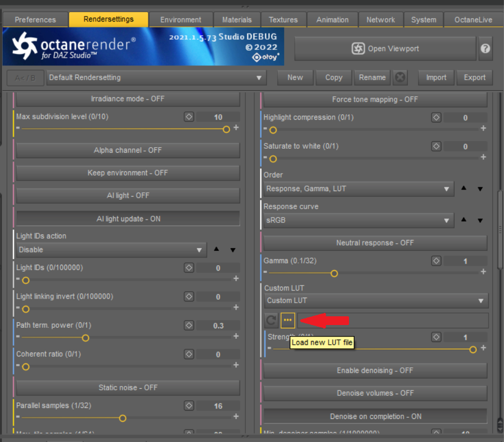Toggle AI light update - ON

[x=128, y=219]
